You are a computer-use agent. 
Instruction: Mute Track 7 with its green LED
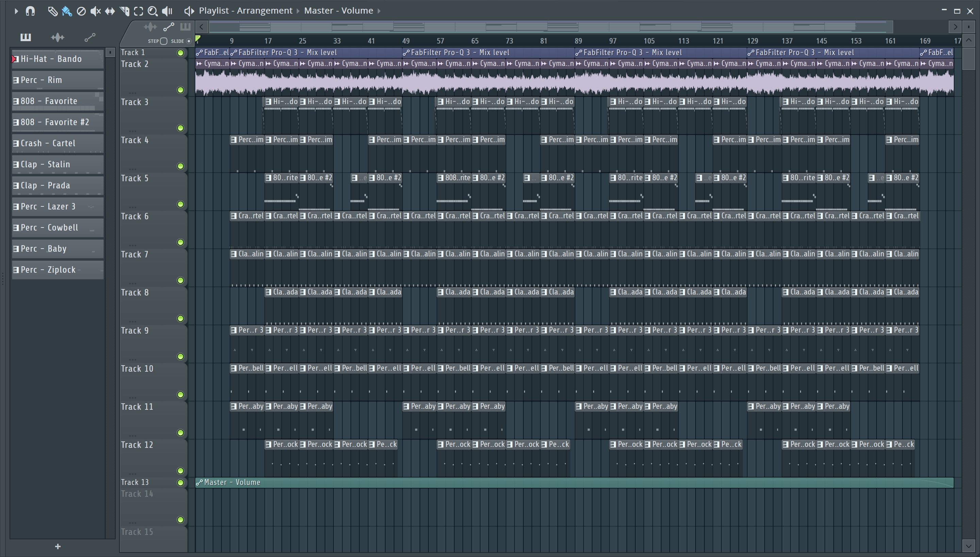[180, 281]
